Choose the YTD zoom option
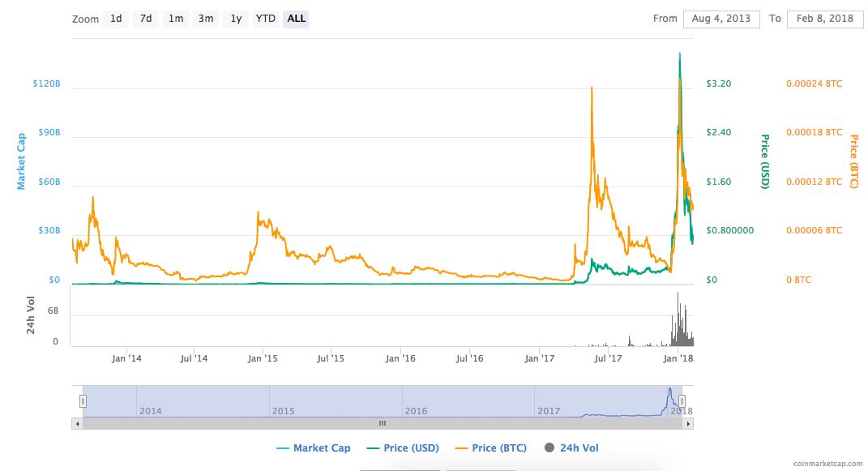This screenshot has width=868, height=471. (x=266, y=19)
